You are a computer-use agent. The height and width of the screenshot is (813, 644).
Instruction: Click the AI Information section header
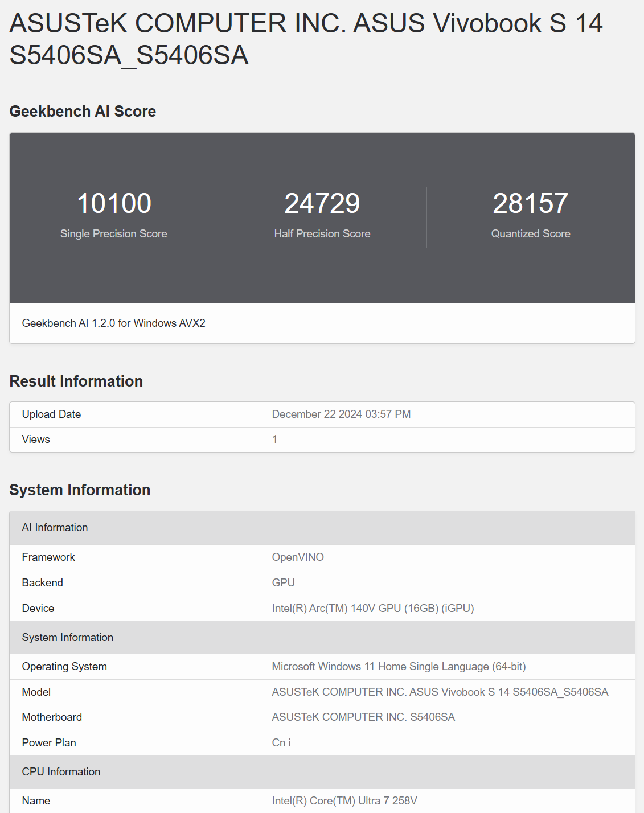tap(322, 528)
